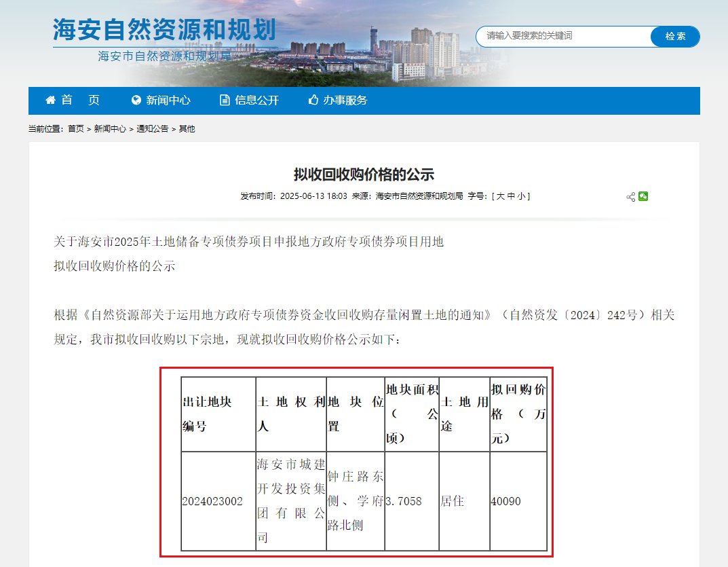Click the 海安自然资源和规划 site logo title
Image resolution: width=728 pixels, height=567 pixels.
(164, 30)
